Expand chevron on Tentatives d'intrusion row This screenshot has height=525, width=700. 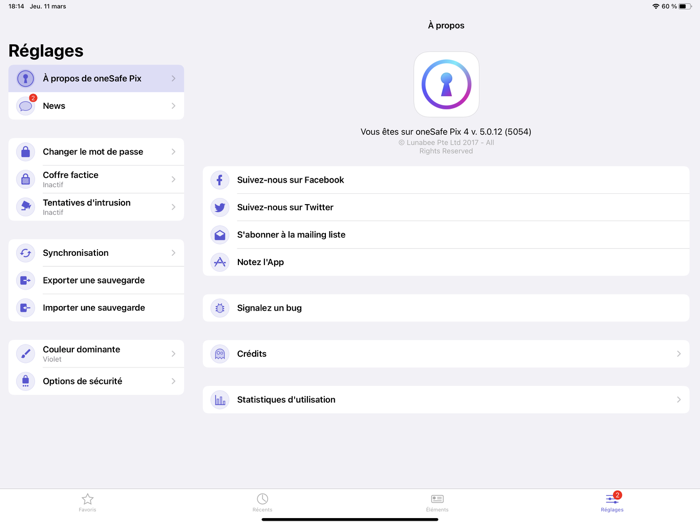173,207
